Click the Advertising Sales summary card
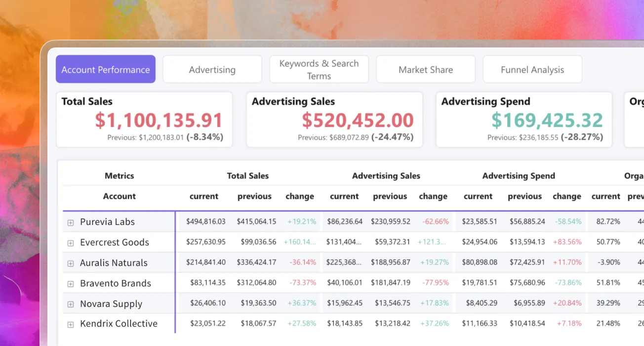This screenshot has height=346, width=644. pyautogui.click(x=334, y=120)
